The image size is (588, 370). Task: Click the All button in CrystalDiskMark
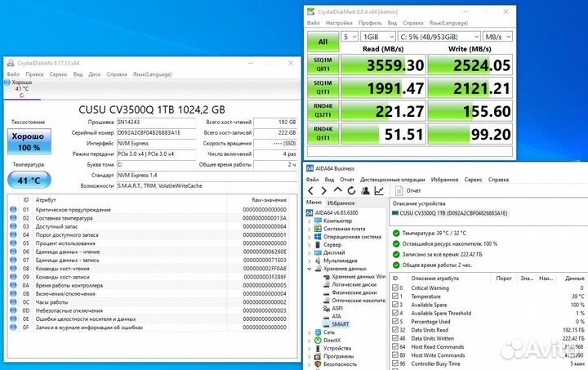tap(323, 42)
